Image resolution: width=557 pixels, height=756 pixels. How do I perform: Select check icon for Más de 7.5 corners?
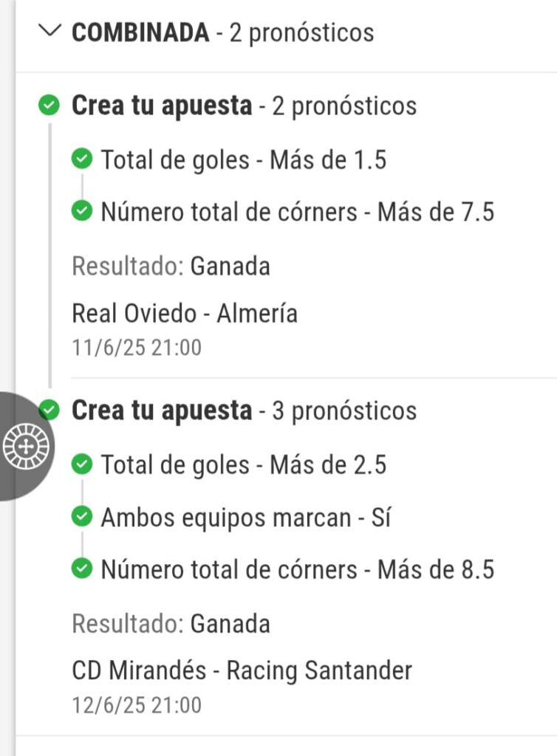point(82,210)
